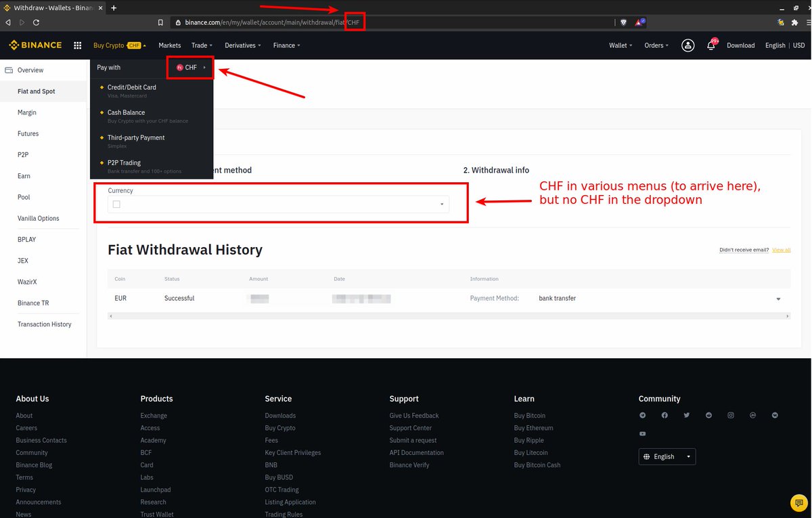Expand the Buy Crypto menu
812x518 pixels.
pos(120,45)
